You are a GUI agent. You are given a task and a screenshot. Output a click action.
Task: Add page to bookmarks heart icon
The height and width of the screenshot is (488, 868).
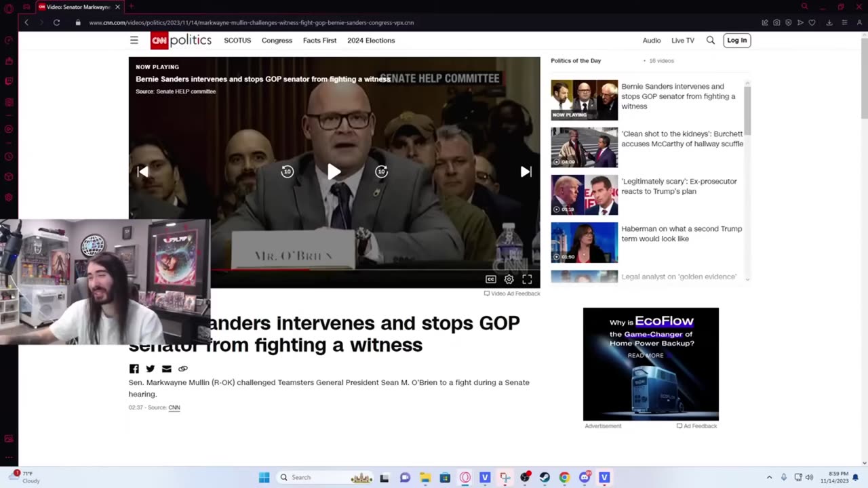[812, 22]
